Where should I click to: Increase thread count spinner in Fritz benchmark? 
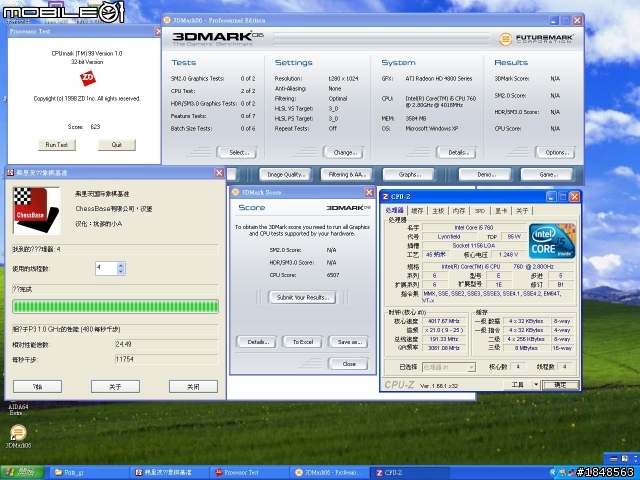coord(120,265)
